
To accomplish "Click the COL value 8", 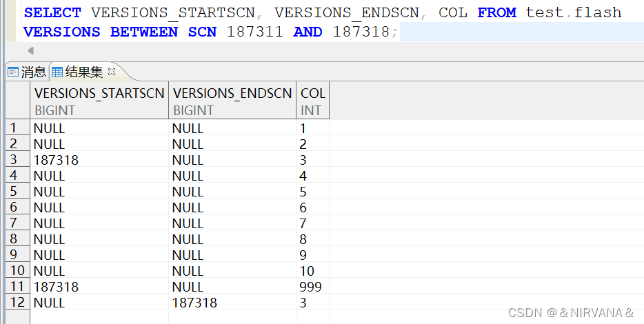I will pyautogui.click(x=303, y=239).
